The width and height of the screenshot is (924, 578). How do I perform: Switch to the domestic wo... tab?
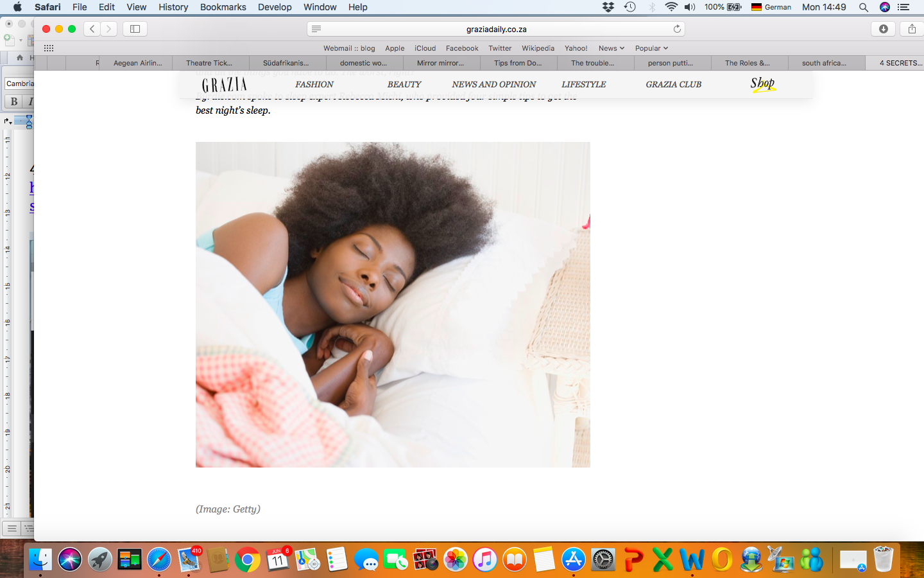point(363,63)
